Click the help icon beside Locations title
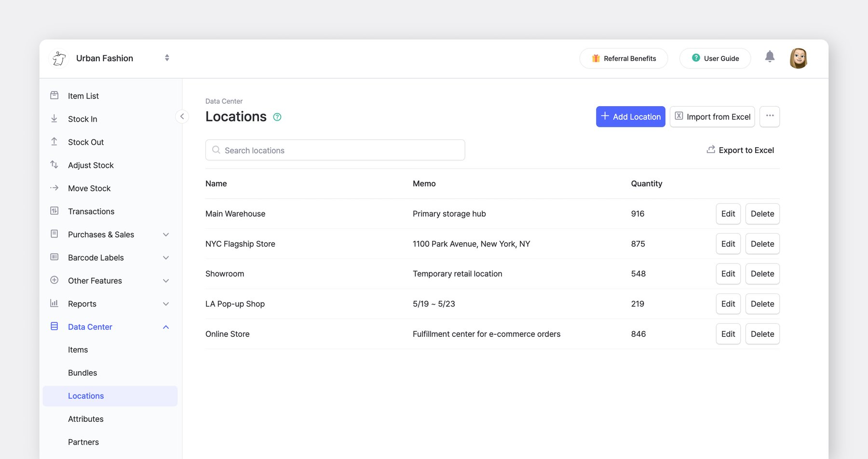This screenshot has width=868, height=459. [277, 117]
